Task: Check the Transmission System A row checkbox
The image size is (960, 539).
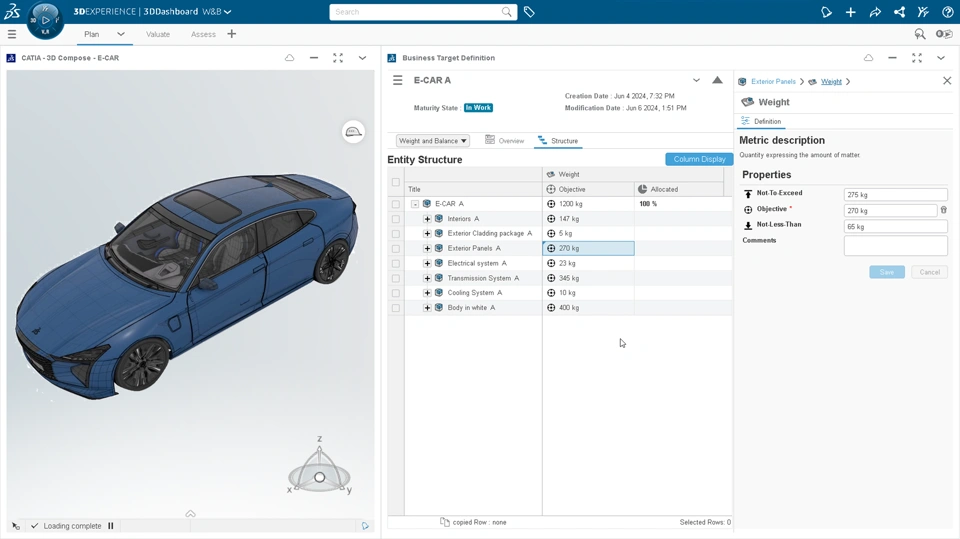Action: (x=396, y=278)
